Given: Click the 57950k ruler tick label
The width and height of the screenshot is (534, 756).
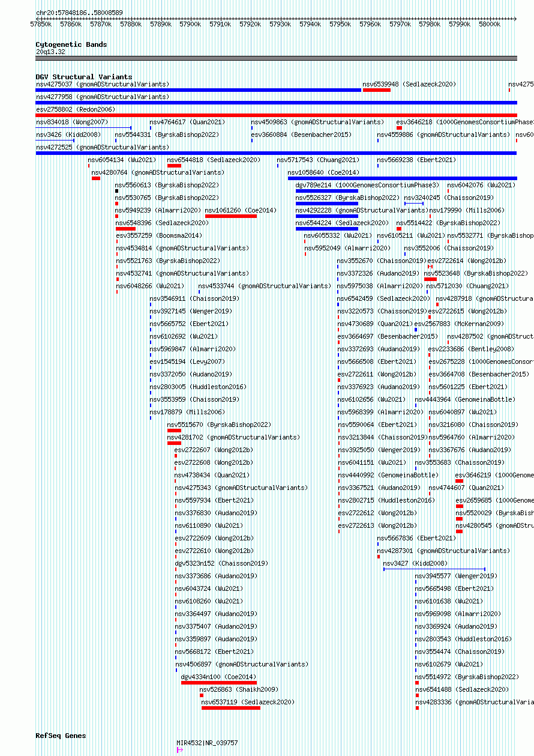Looking at the screenshot, I should (x=340, y=24).
